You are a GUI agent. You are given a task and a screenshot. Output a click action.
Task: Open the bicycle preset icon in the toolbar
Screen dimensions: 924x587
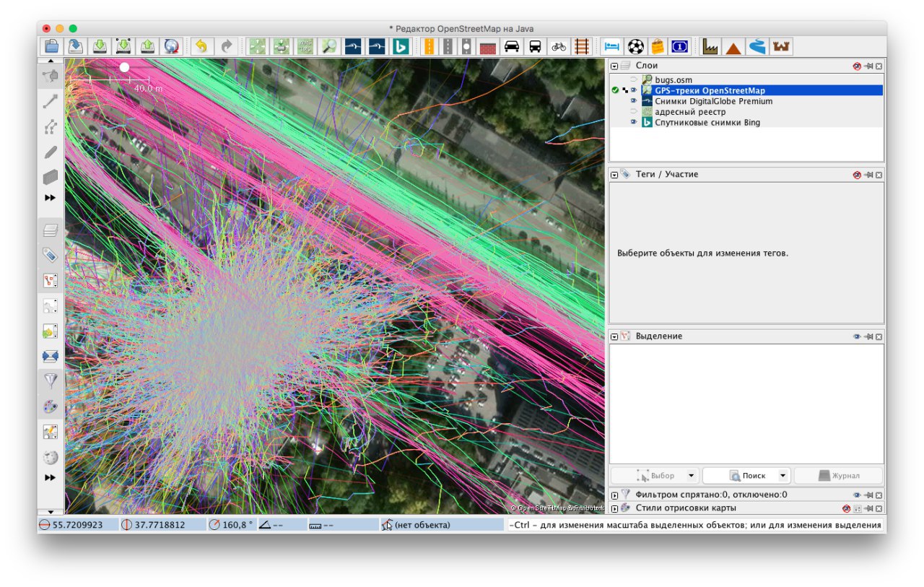[x=559, y=47]
